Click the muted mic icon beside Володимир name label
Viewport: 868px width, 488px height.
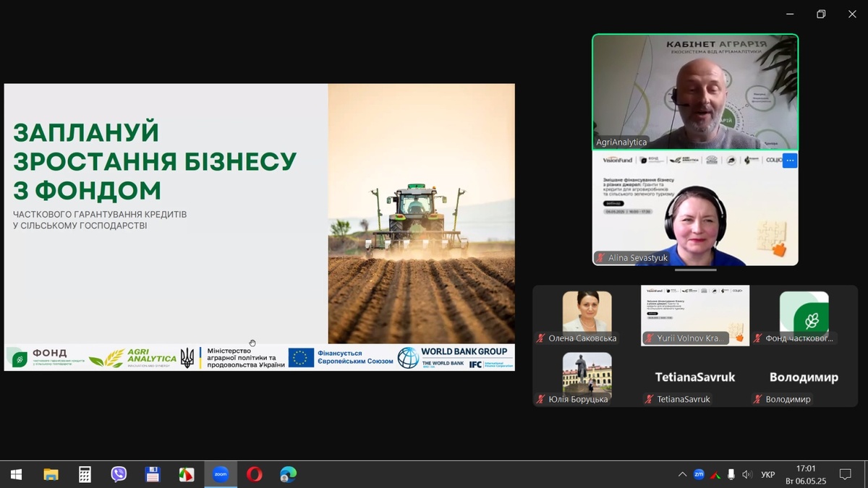(758, 399)
